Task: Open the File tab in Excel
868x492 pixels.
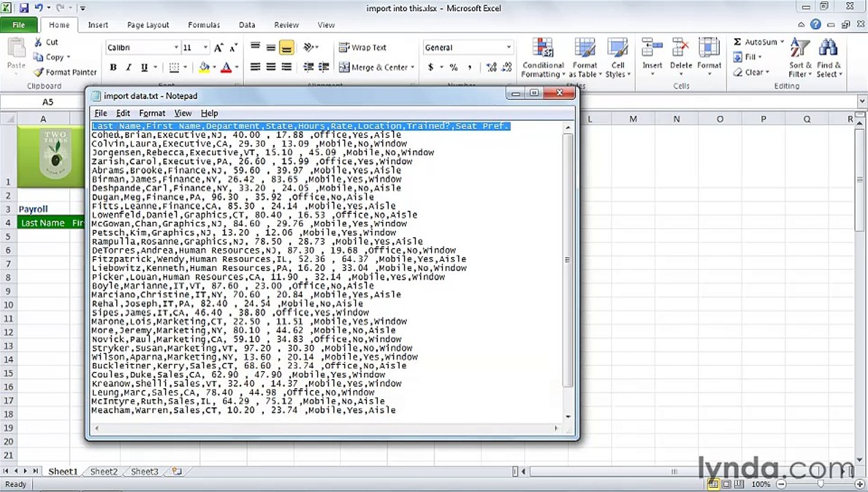Action: pos(18,25)
